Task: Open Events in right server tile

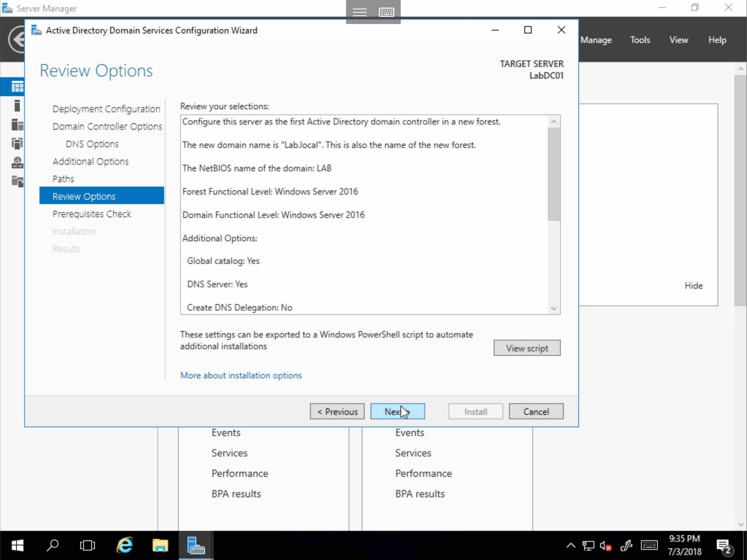Action: pyautogui.click(x=410, y=433)
